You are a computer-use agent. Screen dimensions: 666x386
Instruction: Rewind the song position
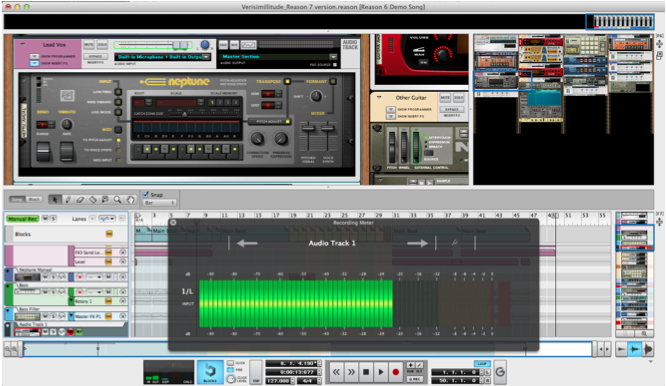coord(336,372)
